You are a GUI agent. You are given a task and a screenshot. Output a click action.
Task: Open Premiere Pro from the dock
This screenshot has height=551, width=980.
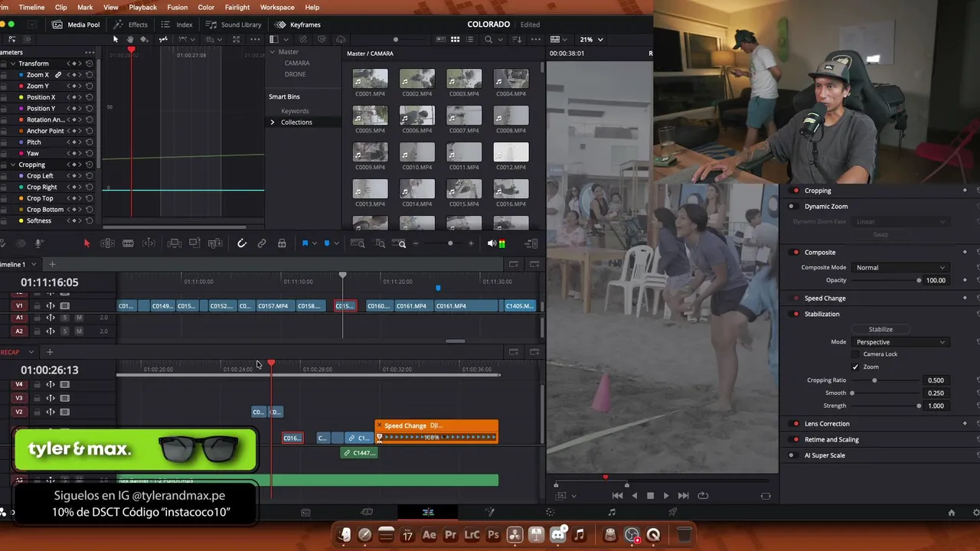tap(450, 535)
